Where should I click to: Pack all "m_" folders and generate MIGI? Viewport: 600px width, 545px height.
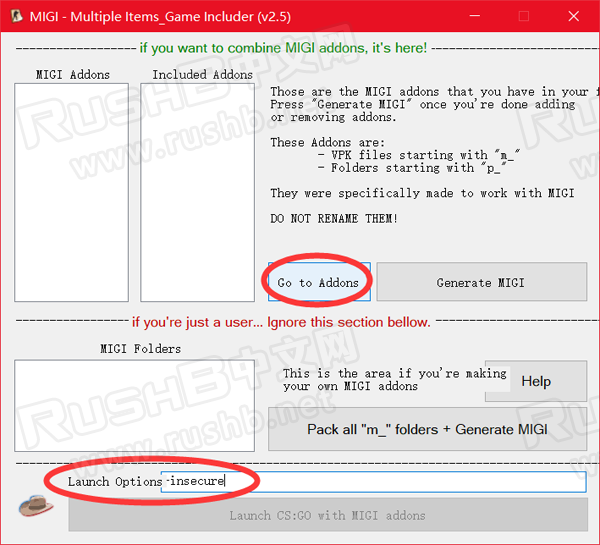(427, 429)
